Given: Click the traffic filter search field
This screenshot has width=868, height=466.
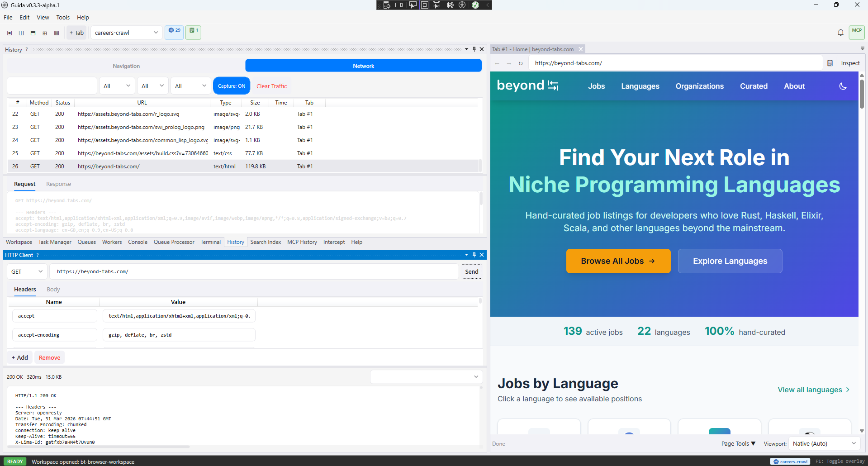Looking at the screenshot, I should [x=52, y=86].
